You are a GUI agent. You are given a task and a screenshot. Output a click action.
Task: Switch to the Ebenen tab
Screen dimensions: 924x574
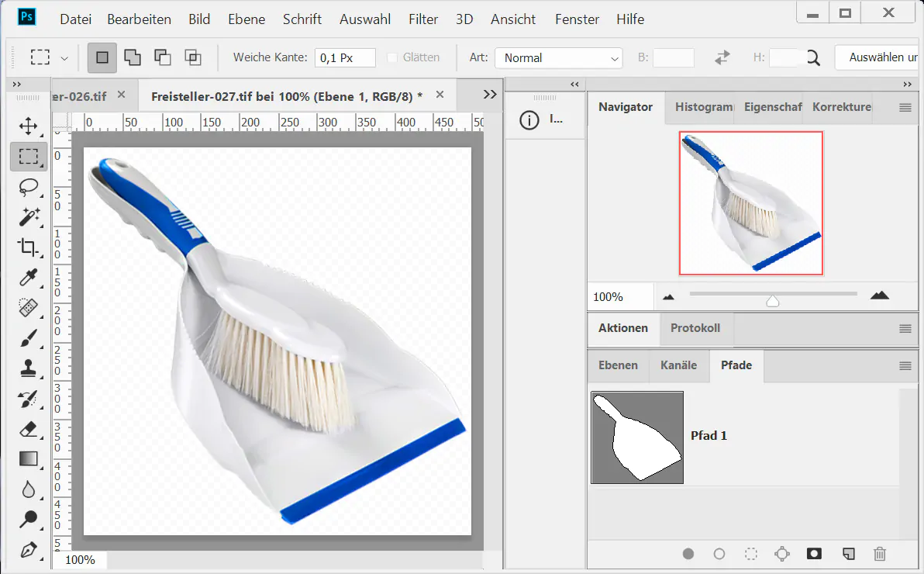[x=618, y=365]
